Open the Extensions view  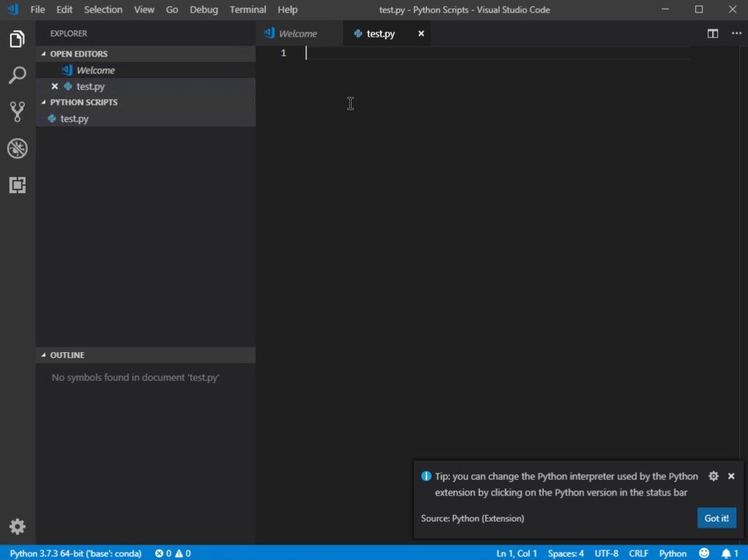pos(17,185)
